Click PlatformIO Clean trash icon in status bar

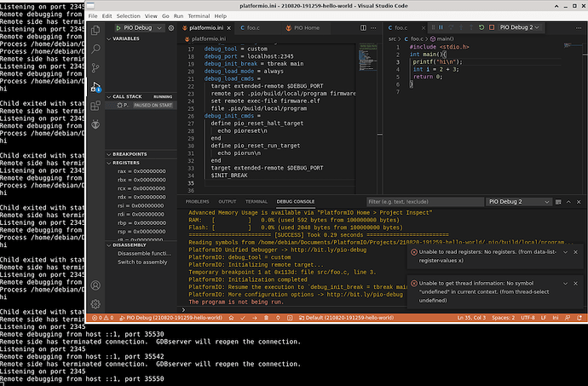point(266,318)
